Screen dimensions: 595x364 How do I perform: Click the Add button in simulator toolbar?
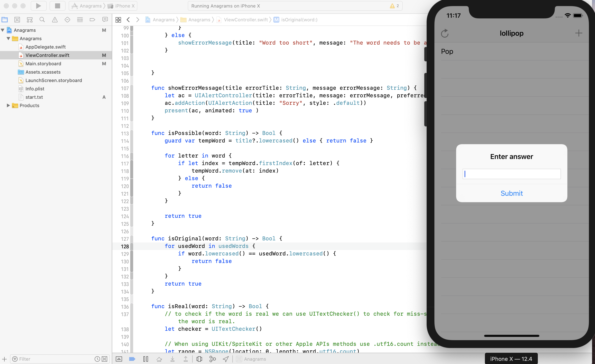[x=579, y=33]
